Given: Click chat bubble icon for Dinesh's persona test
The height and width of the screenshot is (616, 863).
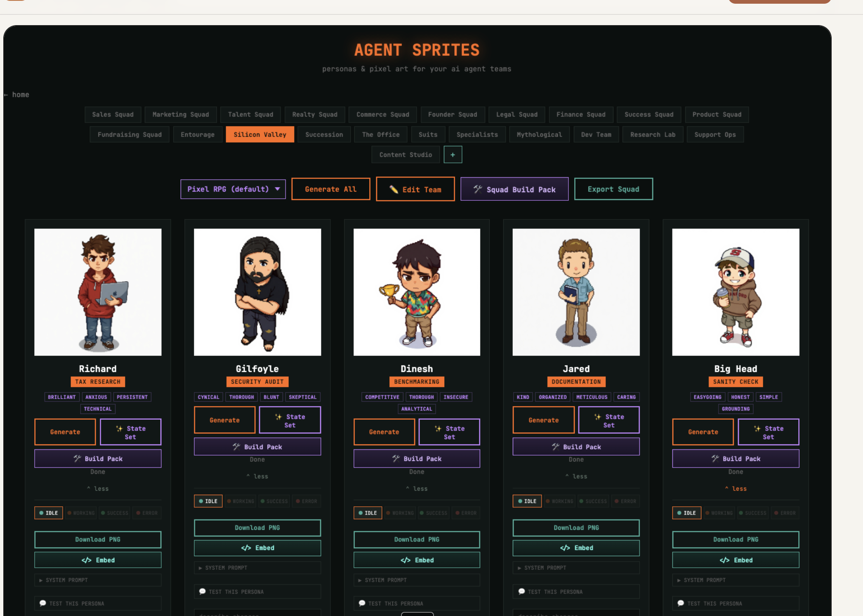Looking at the screenshot, I should [362, 603].
